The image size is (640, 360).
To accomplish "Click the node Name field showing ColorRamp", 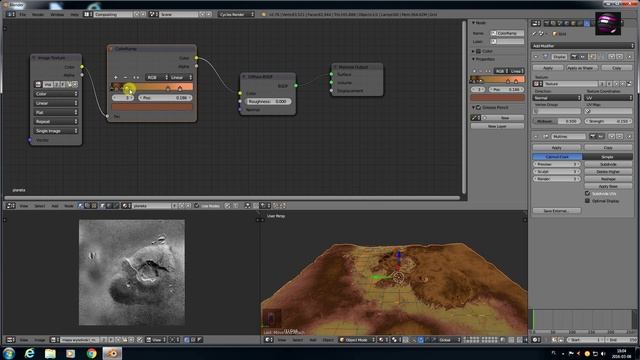I will click(507, 33).
